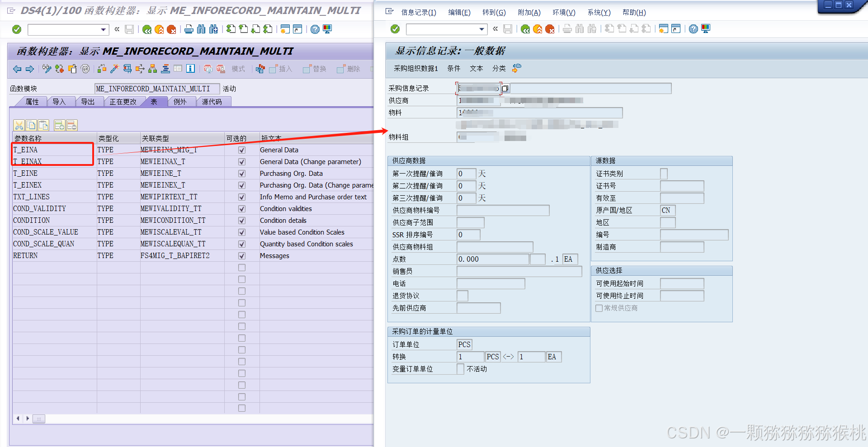Open the command field dropdown on the left window

tap(104, 29)
